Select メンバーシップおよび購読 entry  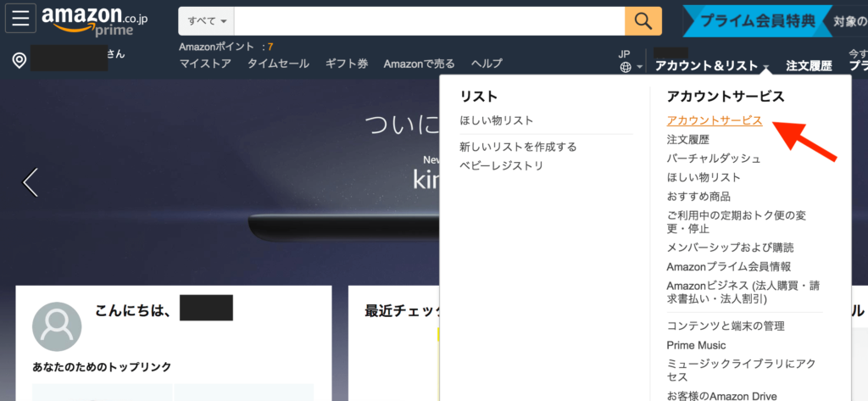tap(730, 248)
